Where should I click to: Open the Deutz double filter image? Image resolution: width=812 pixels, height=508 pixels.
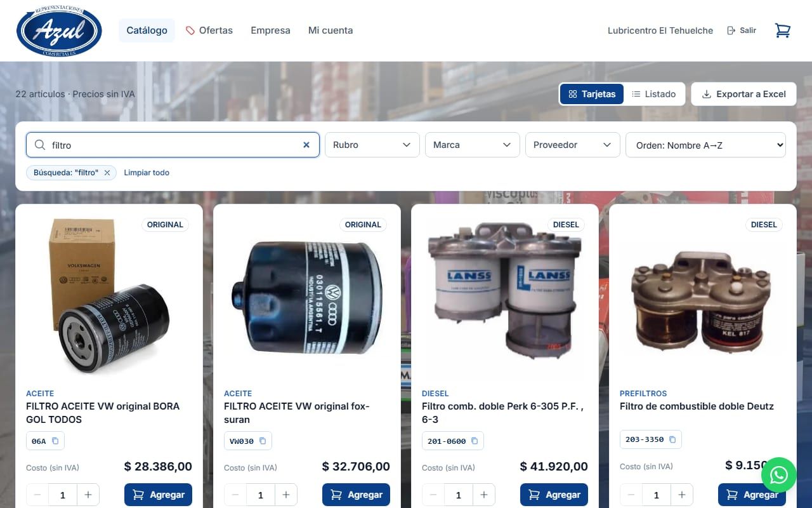click(703, 296)
